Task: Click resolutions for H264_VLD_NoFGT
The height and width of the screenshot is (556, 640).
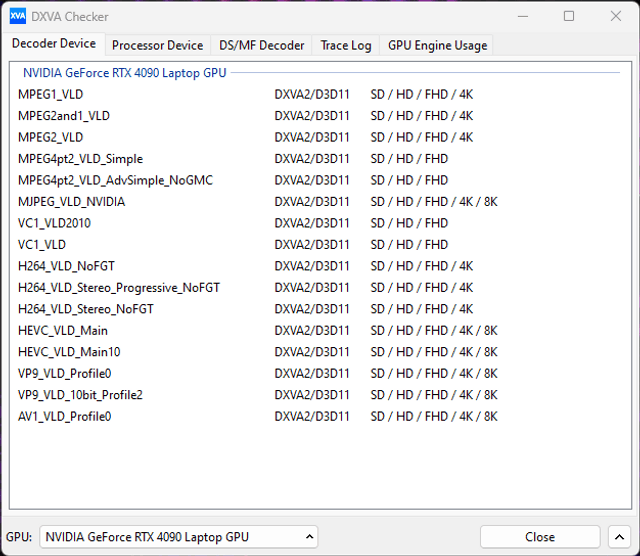Action: (x=422, y=266)
